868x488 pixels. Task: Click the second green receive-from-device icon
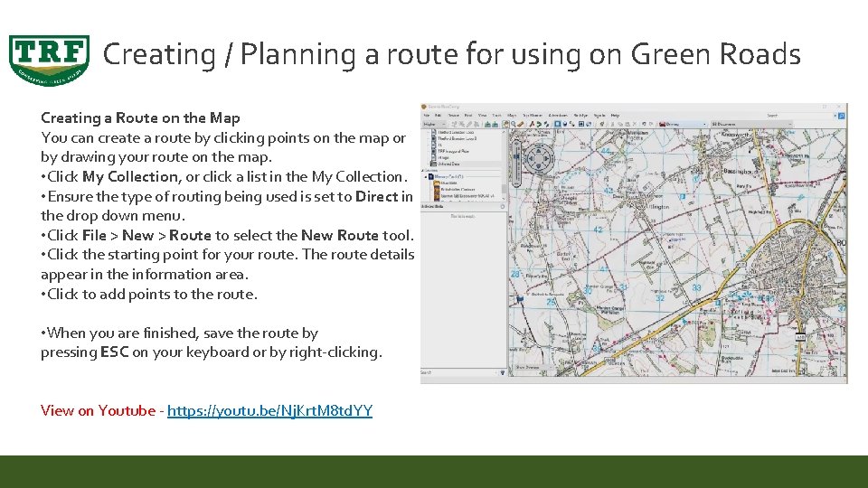495,124
